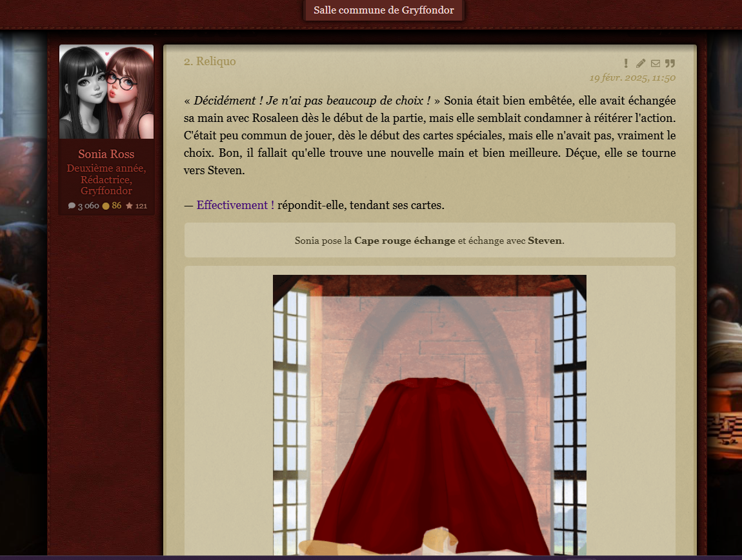Open the Salle commune de Gryffondor tab
The image size is (742, 560).
point(383,10)
